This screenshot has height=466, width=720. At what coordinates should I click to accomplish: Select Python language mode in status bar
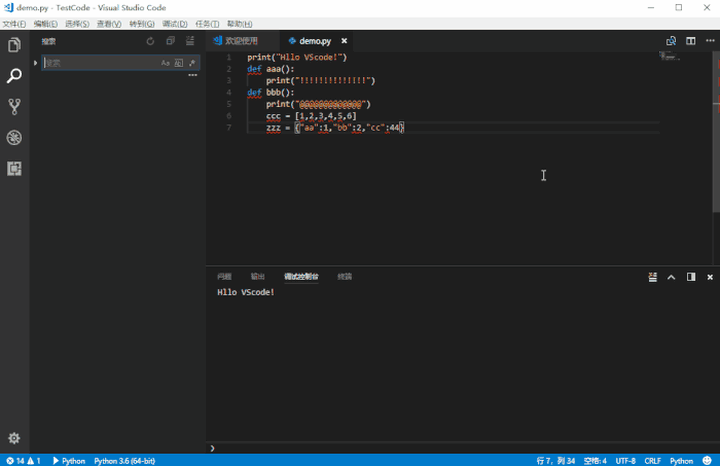(x=681, y=460)
